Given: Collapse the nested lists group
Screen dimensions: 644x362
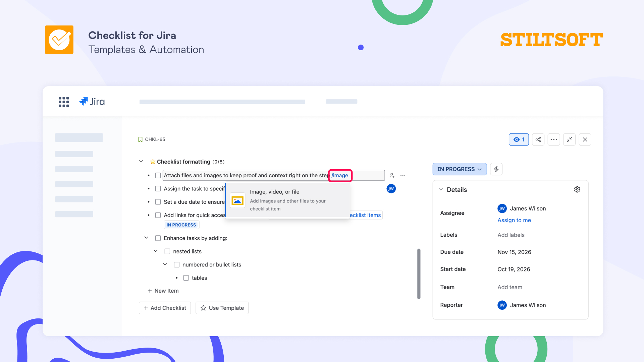Looking at the screenshot, I should click(156, 251).
